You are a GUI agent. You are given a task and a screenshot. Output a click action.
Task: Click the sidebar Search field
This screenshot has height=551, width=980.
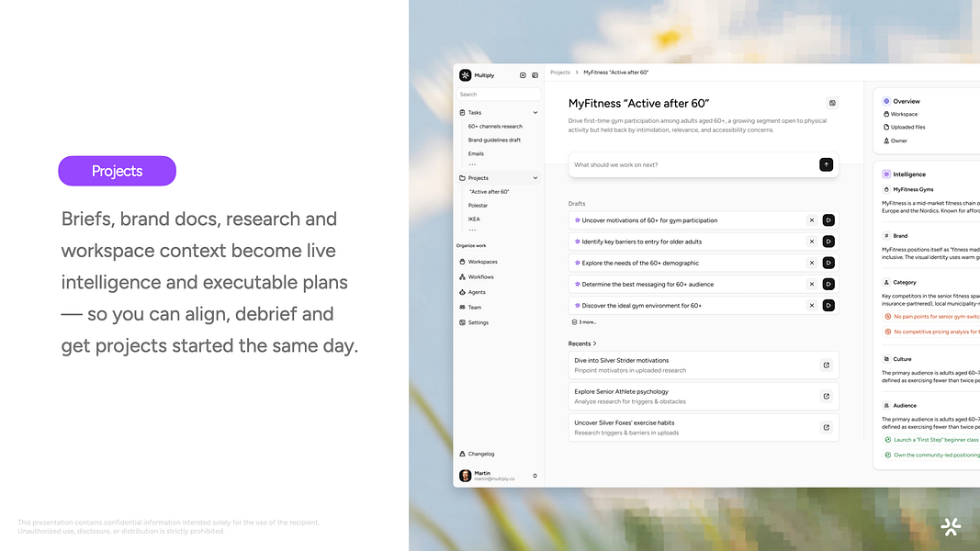(499, 95)
